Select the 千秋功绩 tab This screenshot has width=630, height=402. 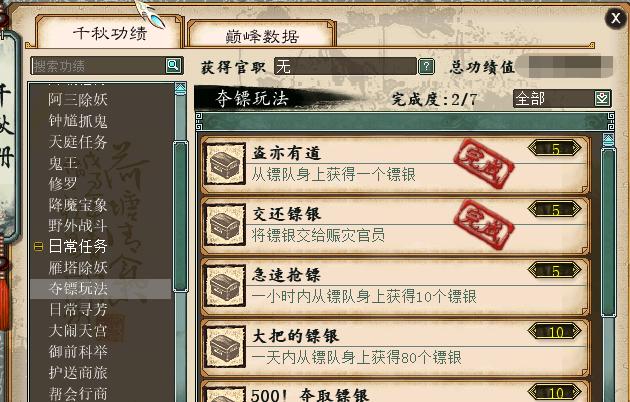click(110, 33)
